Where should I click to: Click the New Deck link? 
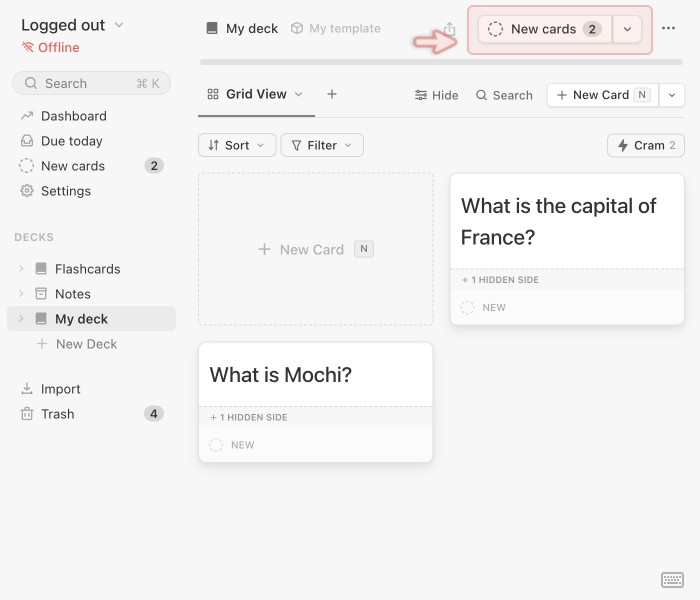coord(86,344)
